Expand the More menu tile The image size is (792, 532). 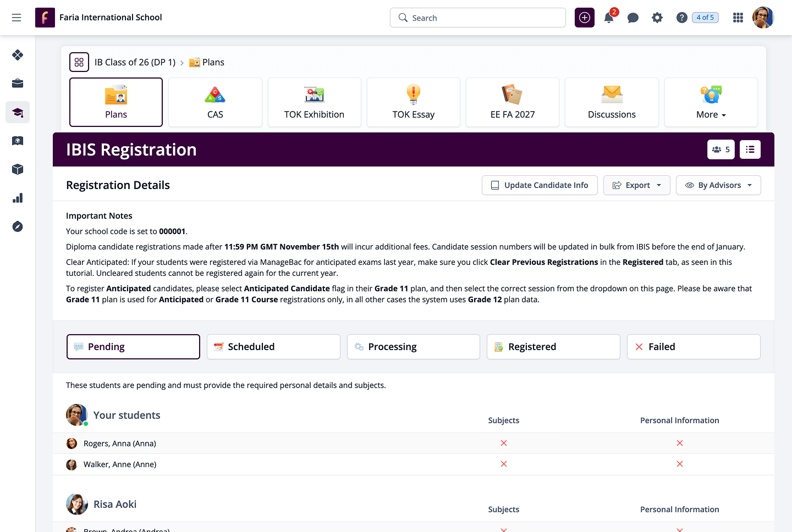[711, 103]
